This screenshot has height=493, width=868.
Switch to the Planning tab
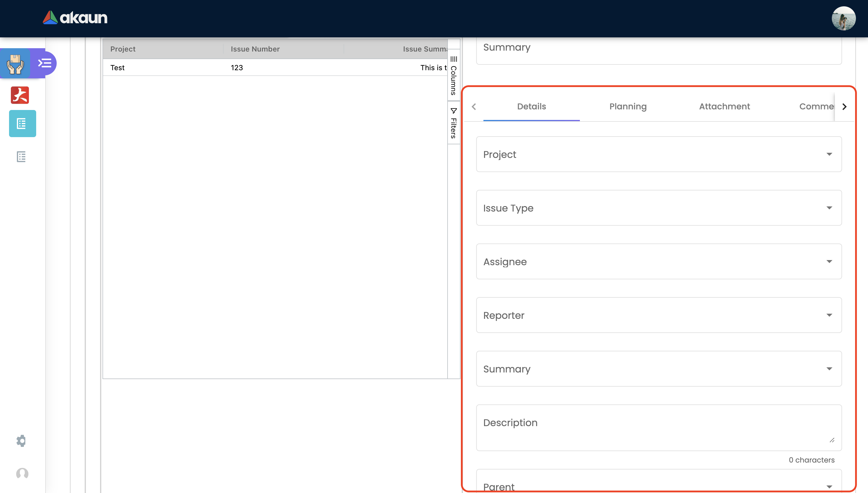point(627,107)
